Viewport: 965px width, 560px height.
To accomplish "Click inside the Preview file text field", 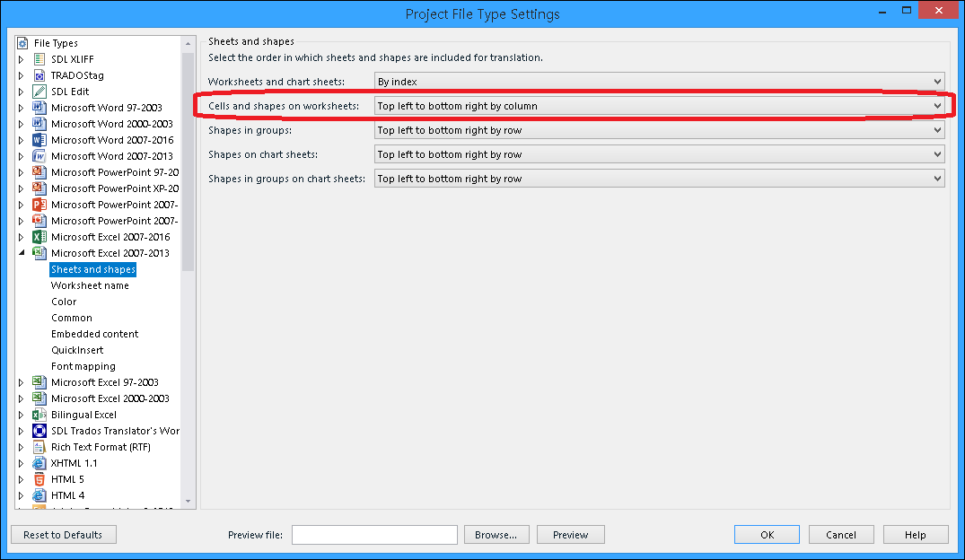I will (374, 535).
